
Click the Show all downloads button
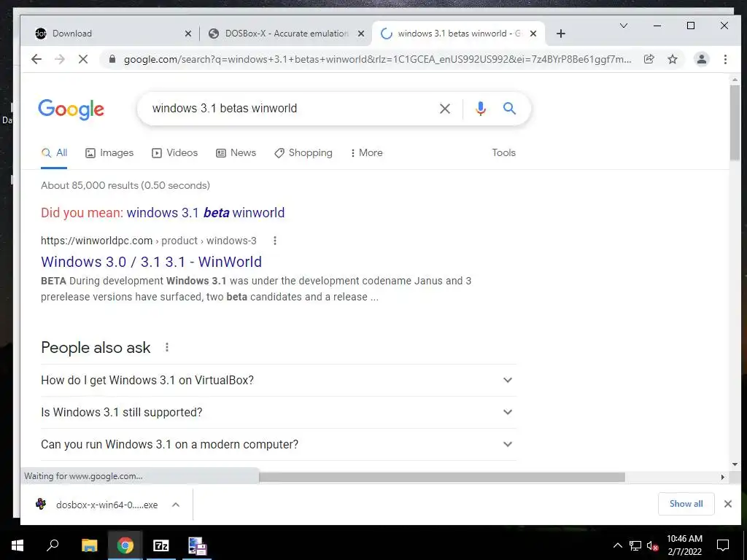(686, 504)
